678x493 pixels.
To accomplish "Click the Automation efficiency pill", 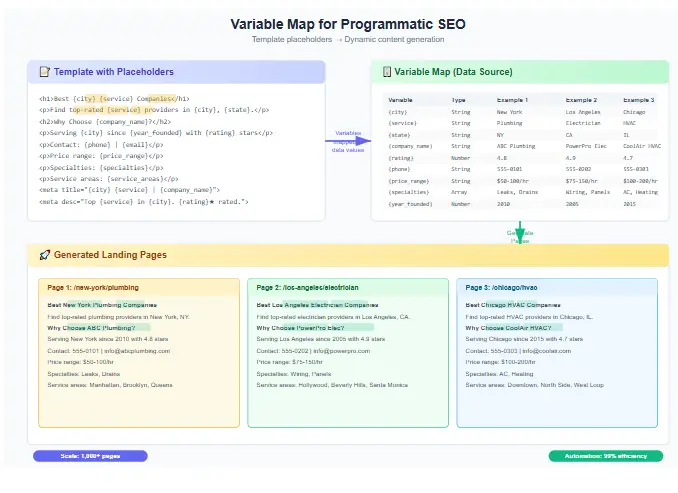I will tap(605, 456).
